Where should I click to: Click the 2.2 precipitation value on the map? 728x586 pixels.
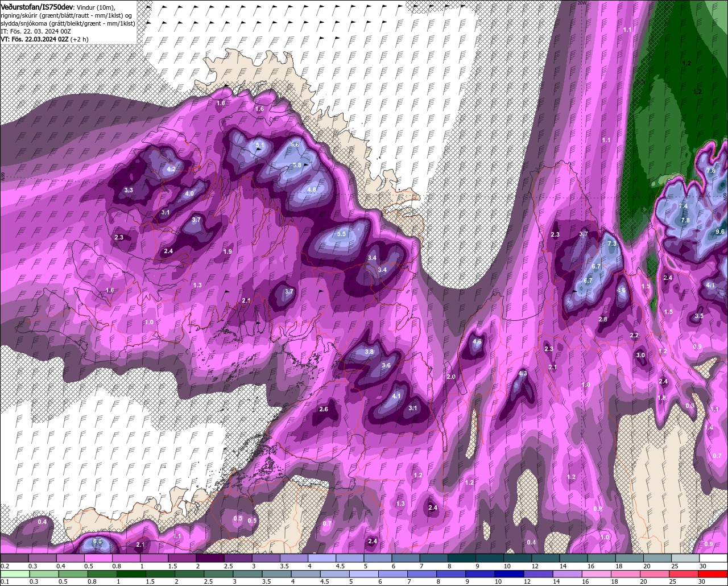coord(634,335)
